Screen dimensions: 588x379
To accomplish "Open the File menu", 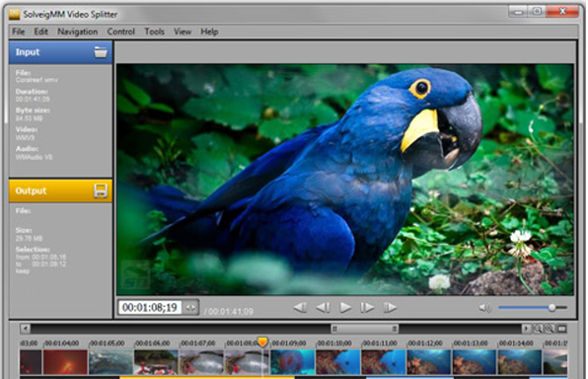I will 19,32.
